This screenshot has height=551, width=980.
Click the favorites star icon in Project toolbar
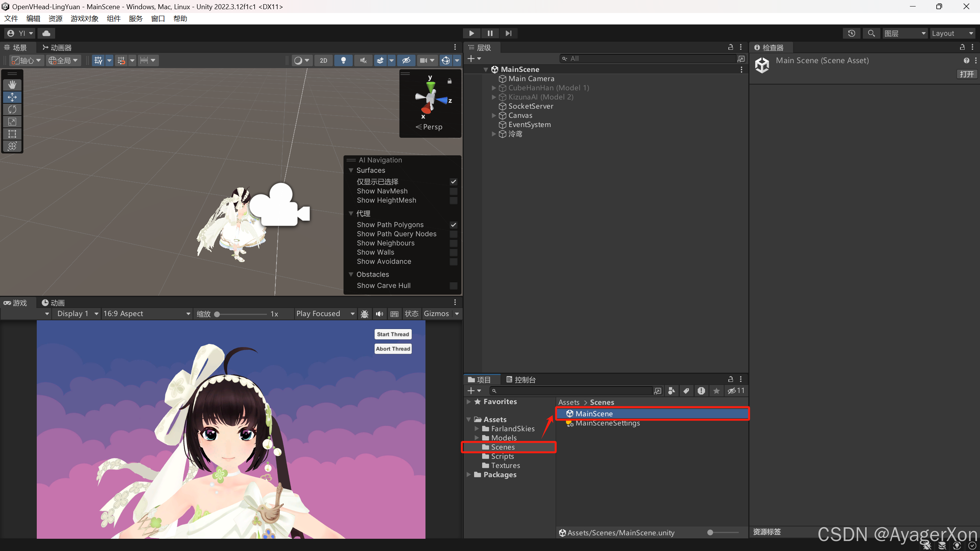click(x=717, y=391)
